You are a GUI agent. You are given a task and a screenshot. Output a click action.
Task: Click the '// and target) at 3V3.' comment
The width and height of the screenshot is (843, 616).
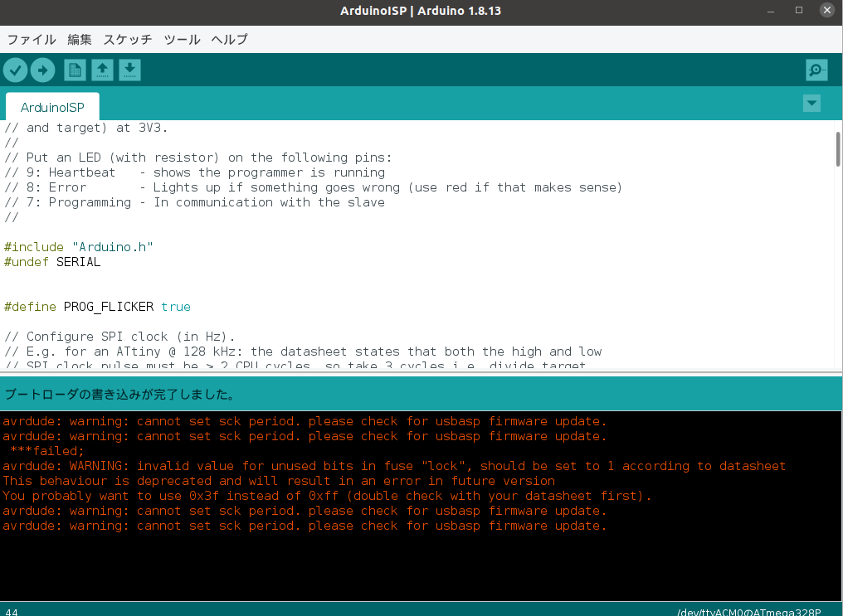(86, 128)
